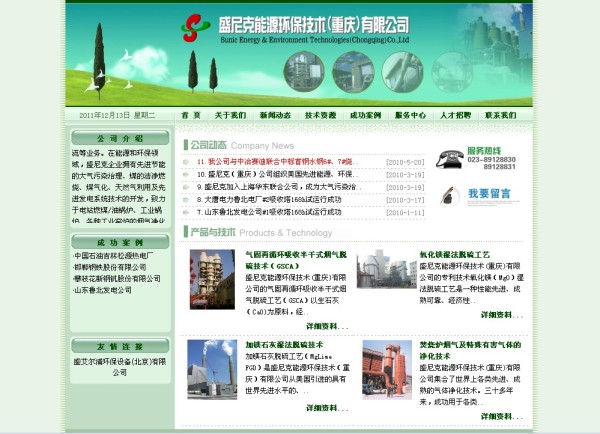Click the 产品与技术 Products & Technology heading
Screen dimensions: 600x434
258,232
